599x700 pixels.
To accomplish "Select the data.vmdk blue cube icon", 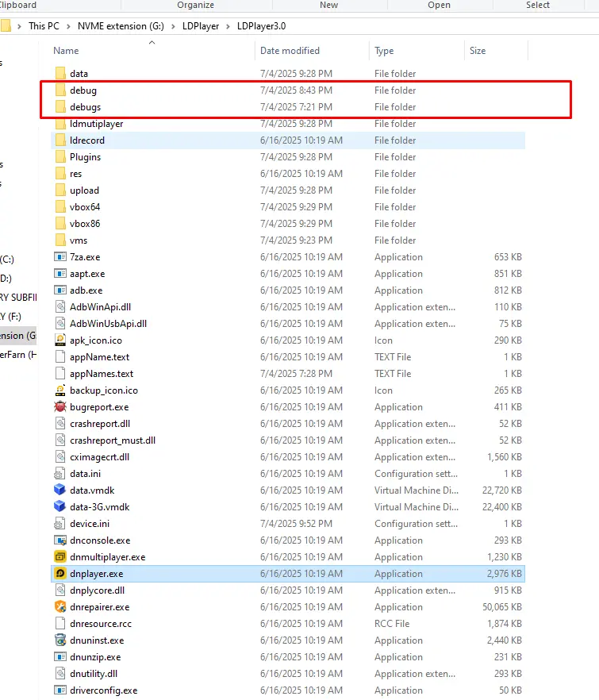I will [60, 490].
